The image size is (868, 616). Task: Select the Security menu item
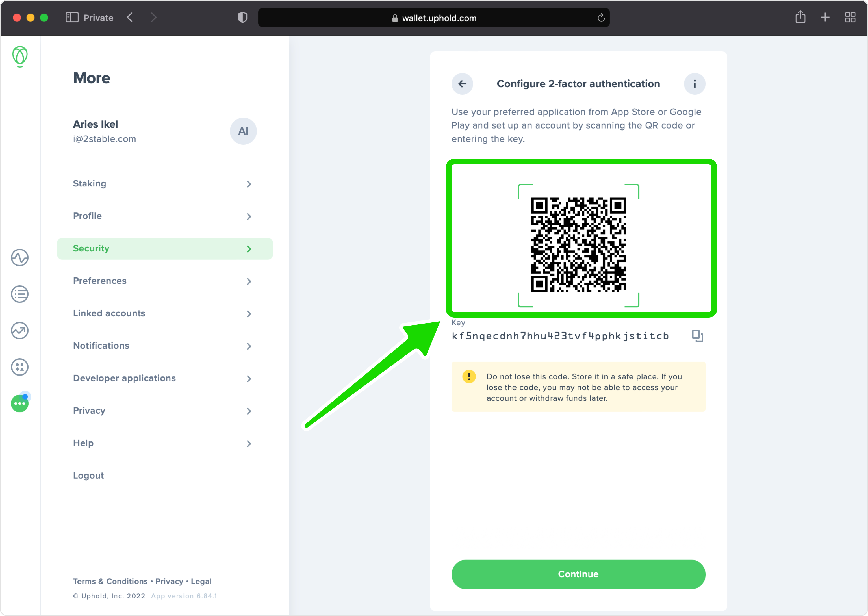165,249
